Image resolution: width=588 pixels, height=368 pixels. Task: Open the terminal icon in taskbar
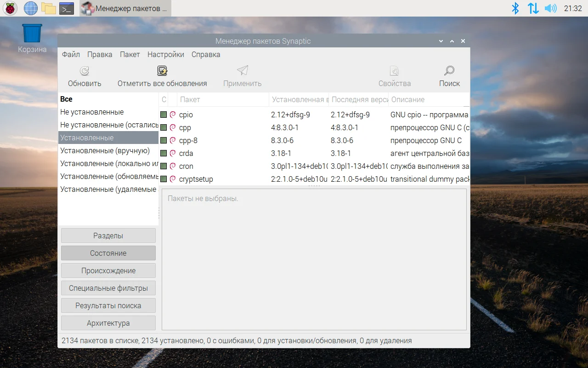tap(67, 8)
